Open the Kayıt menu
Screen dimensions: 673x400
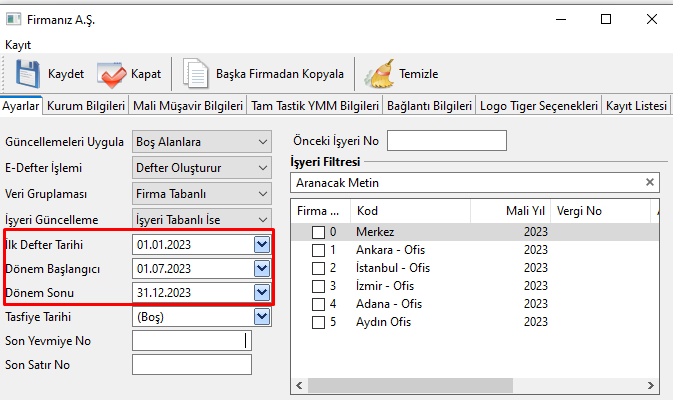pyautogui.click(x=18, y=45)
